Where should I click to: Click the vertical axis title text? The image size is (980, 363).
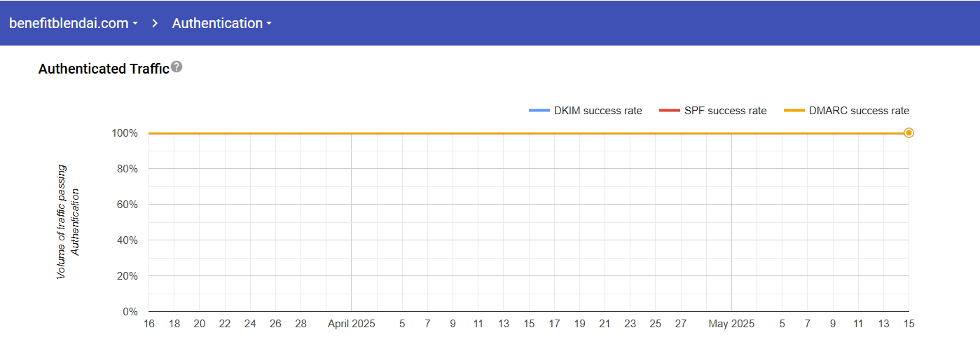click(68, 222)
